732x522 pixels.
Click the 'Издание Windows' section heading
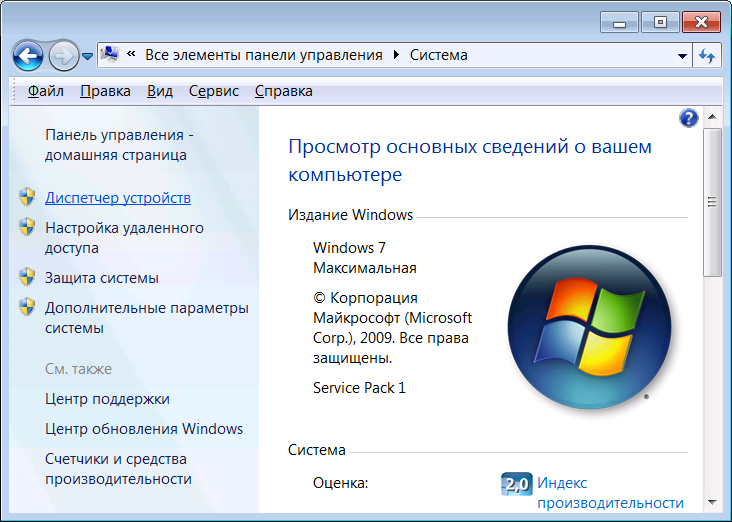[350, 215]
